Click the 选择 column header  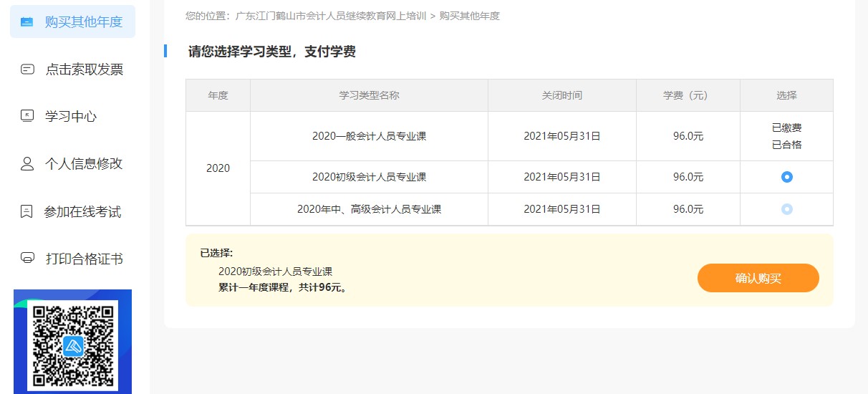click(x=786, y=95)
